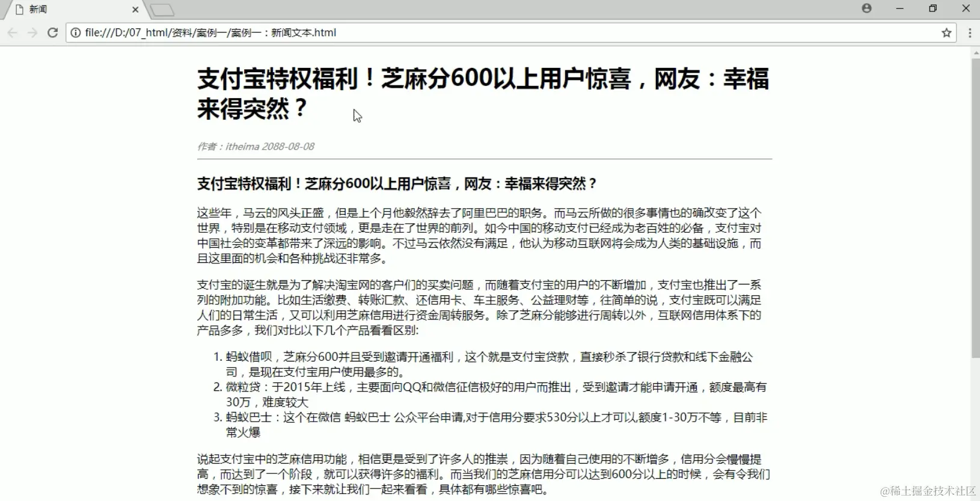
Task: Click the bold subheading 支付宝特权福利！芝麻分600以上
Action: (397, 183)
